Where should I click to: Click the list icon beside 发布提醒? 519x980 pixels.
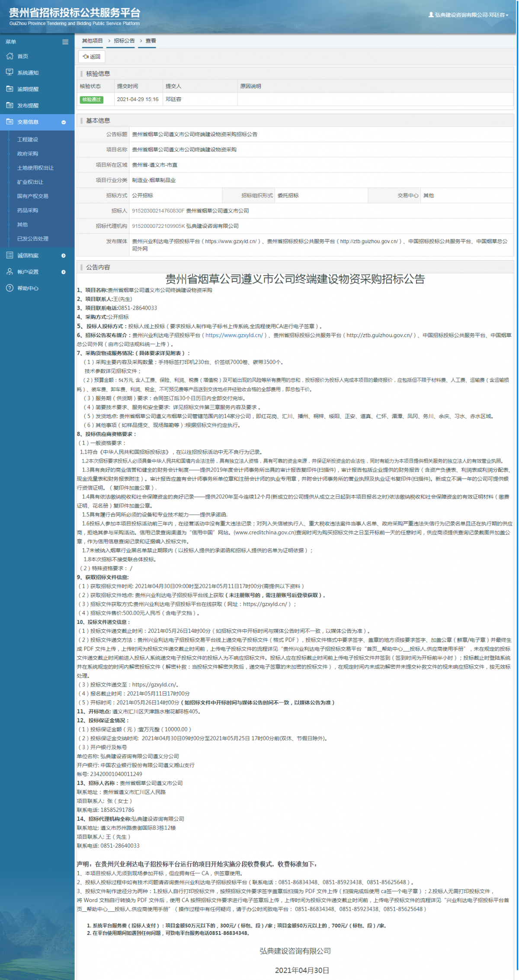(x=10, y=105)
